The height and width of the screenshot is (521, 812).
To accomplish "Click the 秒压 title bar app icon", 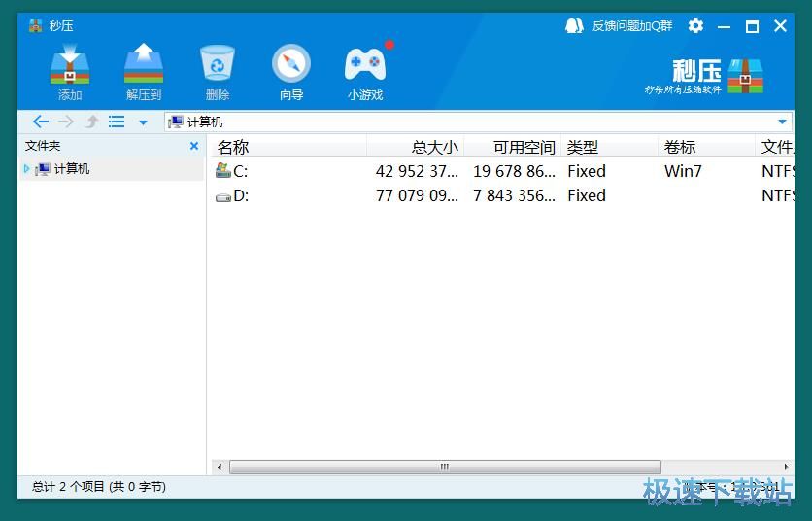I will coord(36,26).
